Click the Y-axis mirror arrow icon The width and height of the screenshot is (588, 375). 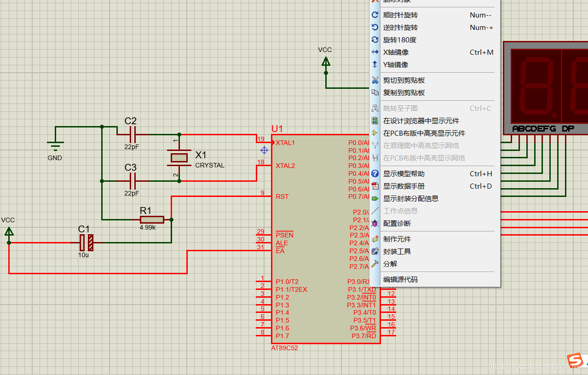point(375,65)
